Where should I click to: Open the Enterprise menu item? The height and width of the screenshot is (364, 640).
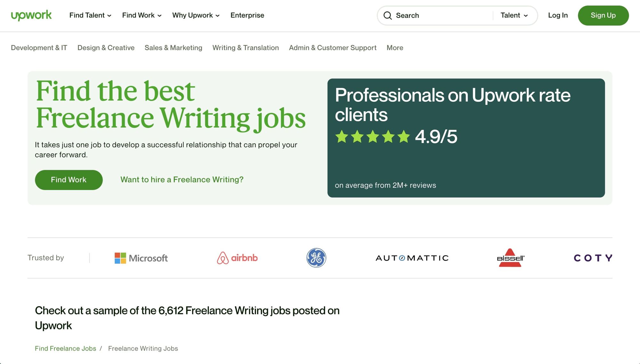tap(247, 15)
